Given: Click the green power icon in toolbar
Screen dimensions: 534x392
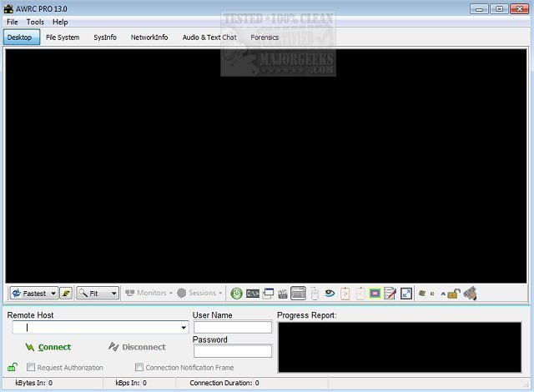Looking at the screenshot, I should tap(236, 294).
